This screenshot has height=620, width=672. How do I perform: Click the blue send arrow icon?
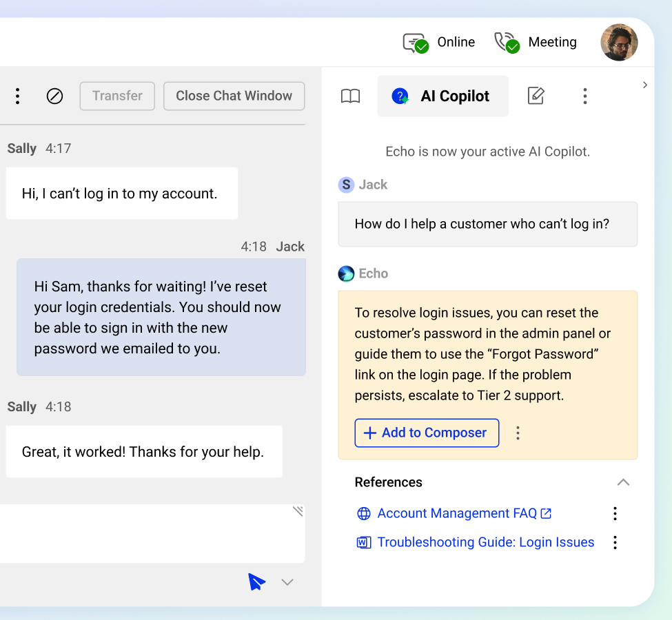click(256, 582)
